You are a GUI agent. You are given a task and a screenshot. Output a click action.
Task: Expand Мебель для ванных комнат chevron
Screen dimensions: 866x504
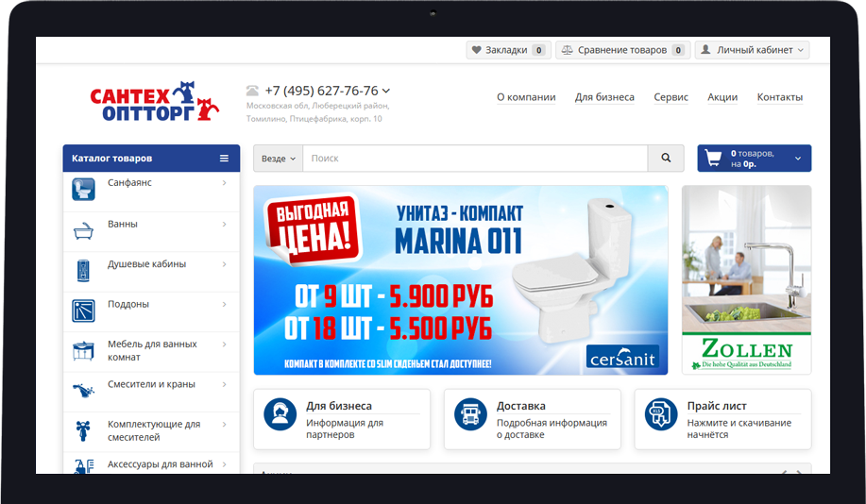[x=224, y=344]
